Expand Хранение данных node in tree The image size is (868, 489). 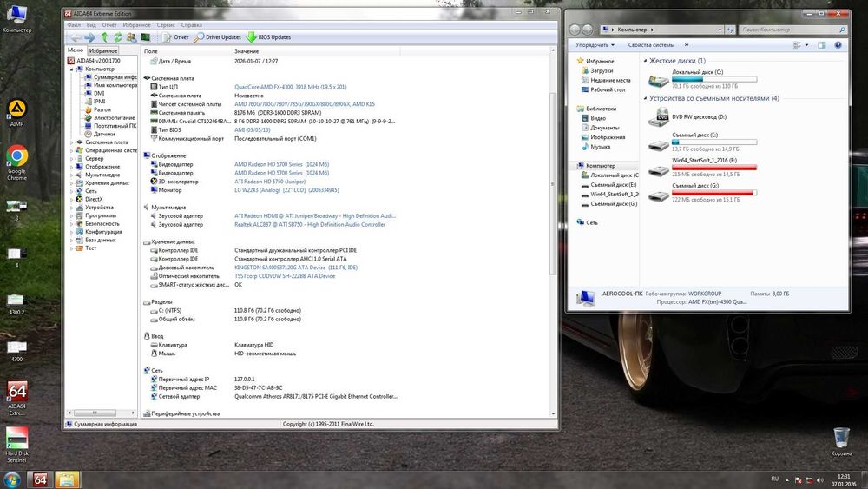(71, 183)
